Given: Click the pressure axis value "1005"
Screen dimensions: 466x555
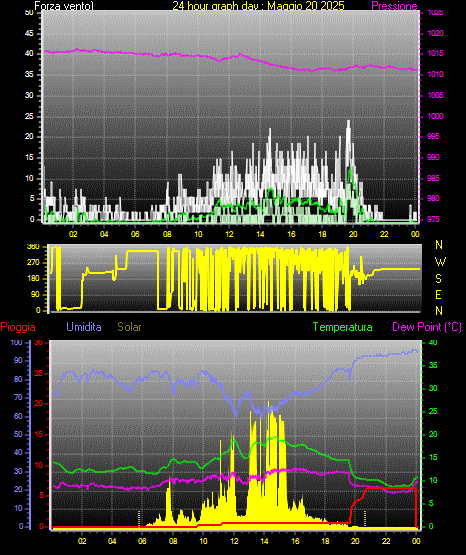Looking at the screenshot, I should coord(435,95).
